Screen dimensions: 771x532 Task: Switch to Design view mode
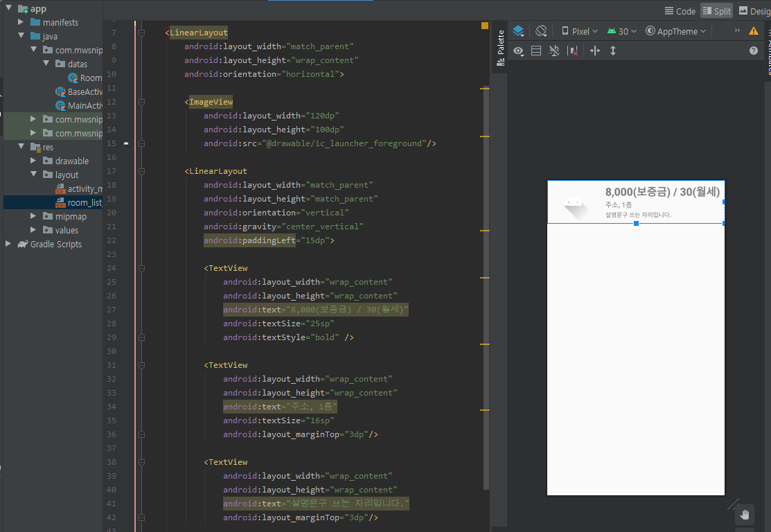pyautogui.click(x=755, y=11)
